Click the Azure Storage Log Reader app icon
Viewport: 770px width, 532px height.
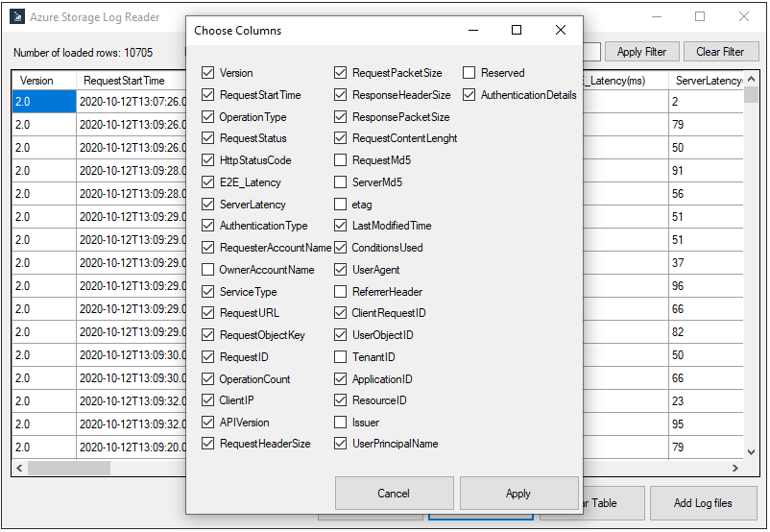point(17,16)
